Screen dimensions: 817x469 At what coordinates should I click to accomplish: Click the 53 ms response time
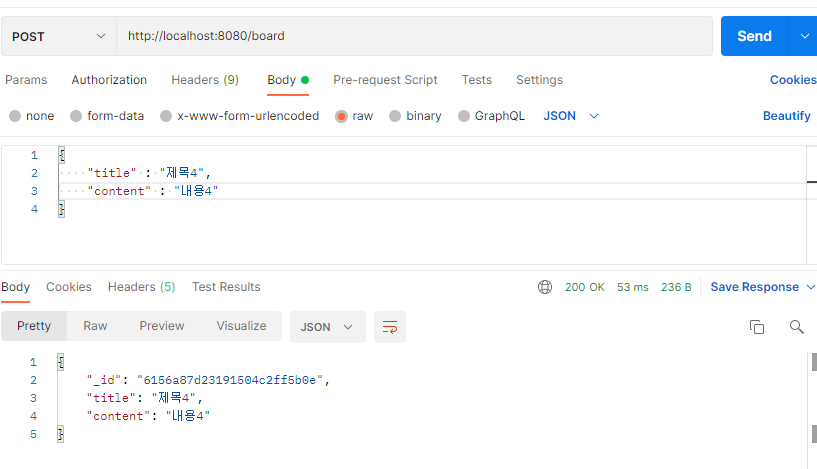tap(633, 287)
